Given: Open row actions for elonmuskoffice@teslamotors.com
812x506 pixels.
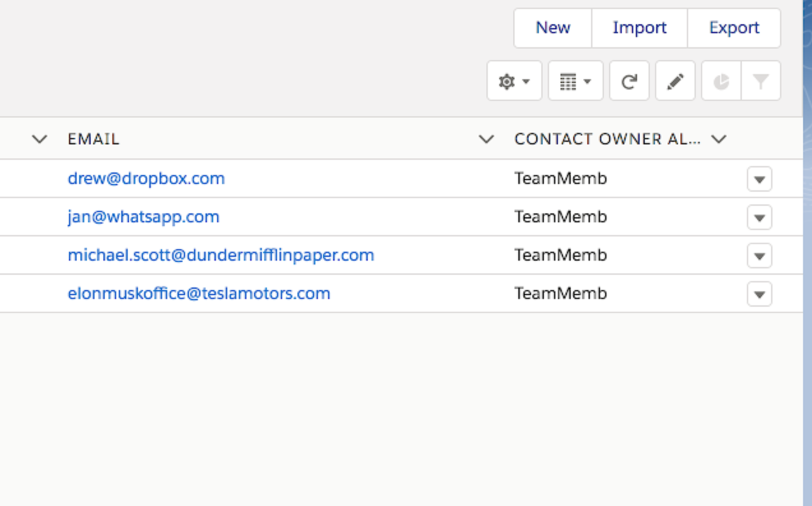Looking at the screenshot, I should pos(760,294).
